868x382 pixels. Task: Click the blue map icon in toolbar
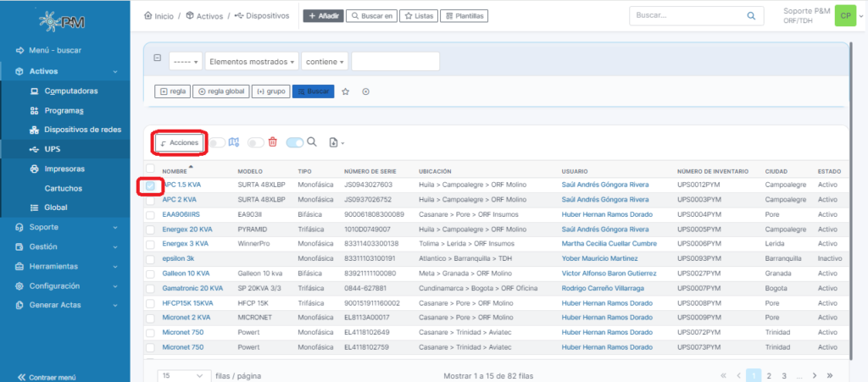[235, 142]
